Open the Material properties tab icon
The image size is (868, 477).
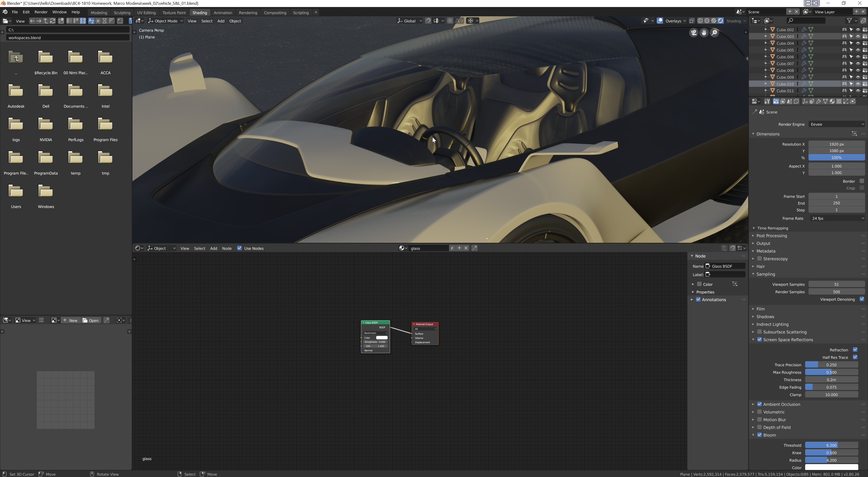point(832,102)
